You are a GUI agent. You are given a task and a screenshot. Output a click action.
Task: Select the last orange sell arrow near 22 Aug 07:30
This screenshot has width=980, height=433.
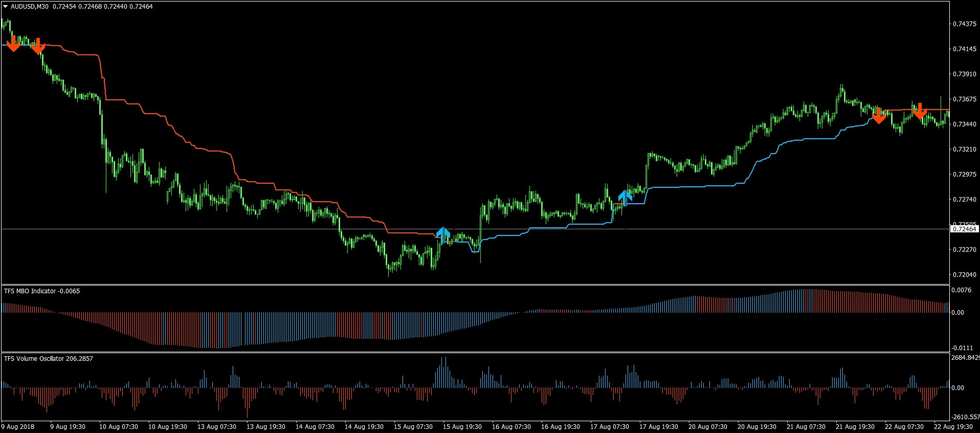[x=919, y=111]
